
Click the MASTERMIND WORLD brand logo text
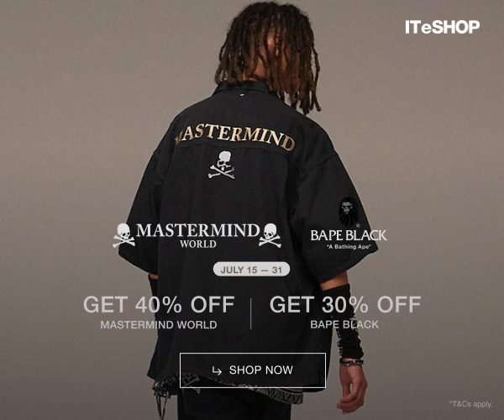click(x=197, y=236)
